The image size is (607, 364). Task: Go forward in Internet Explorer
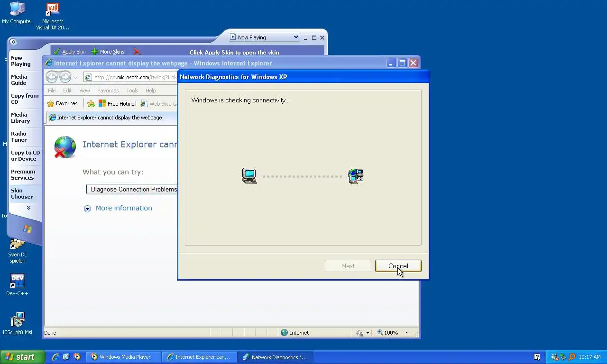point(65,77)
